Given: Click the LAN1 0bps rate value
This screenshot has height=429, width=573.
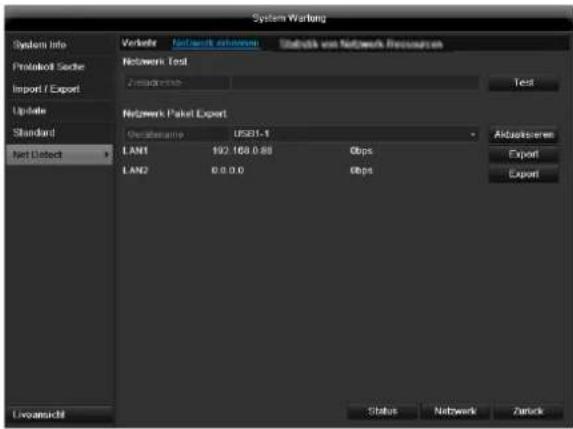Looking at the screenshot, I should [x=361, y=151].
